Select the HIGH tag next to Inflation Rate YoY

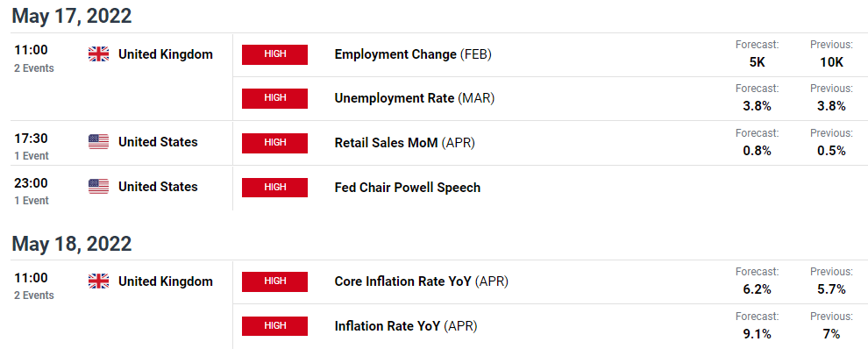tap(274, 325)
